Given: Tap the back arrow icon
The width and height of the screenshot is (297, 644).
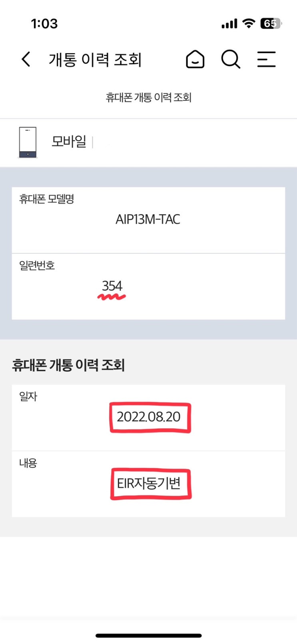Looking at the screenshot, I should click(26, 60).
